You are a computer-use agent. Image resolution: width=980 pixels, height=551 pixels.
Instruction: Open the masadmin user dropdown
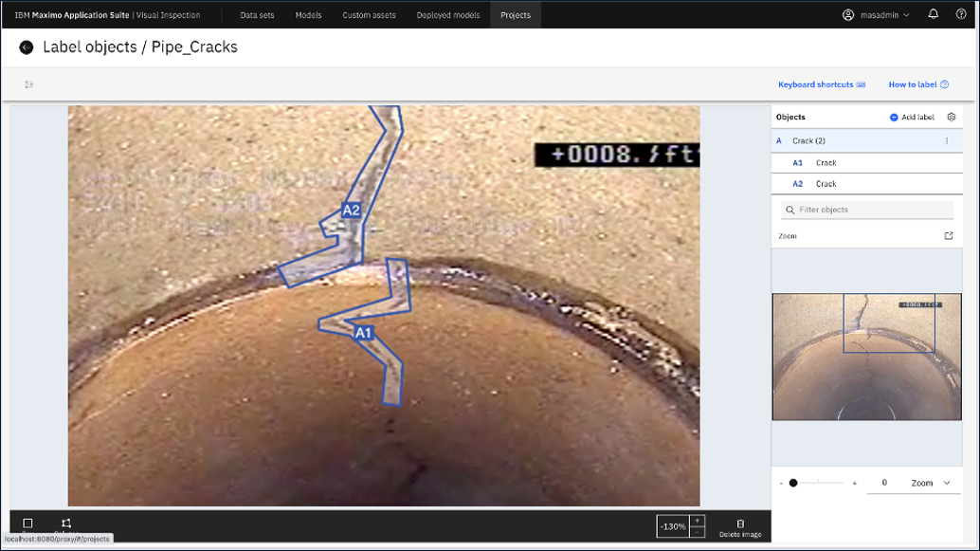pos(884,15)
